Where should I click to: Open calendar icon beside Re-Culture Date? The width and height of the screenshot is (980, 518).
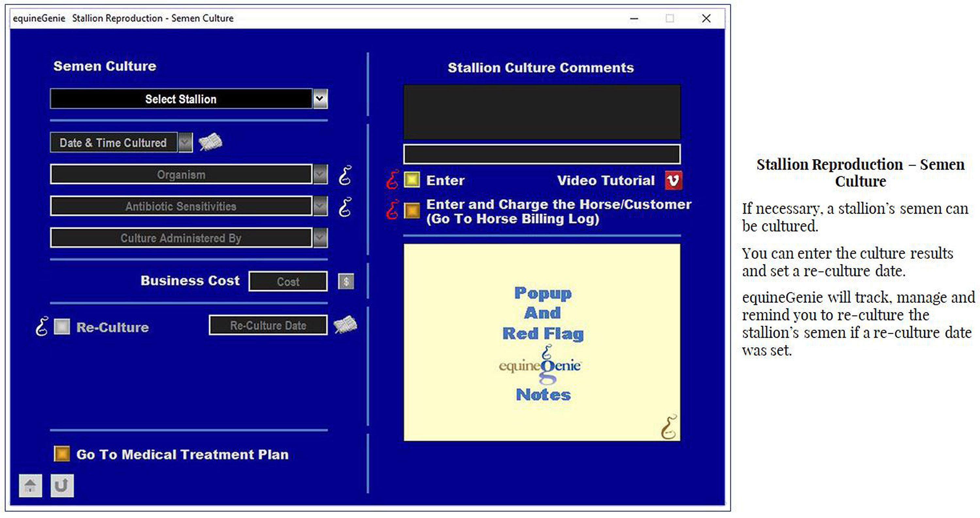click(x=345, y=325)
